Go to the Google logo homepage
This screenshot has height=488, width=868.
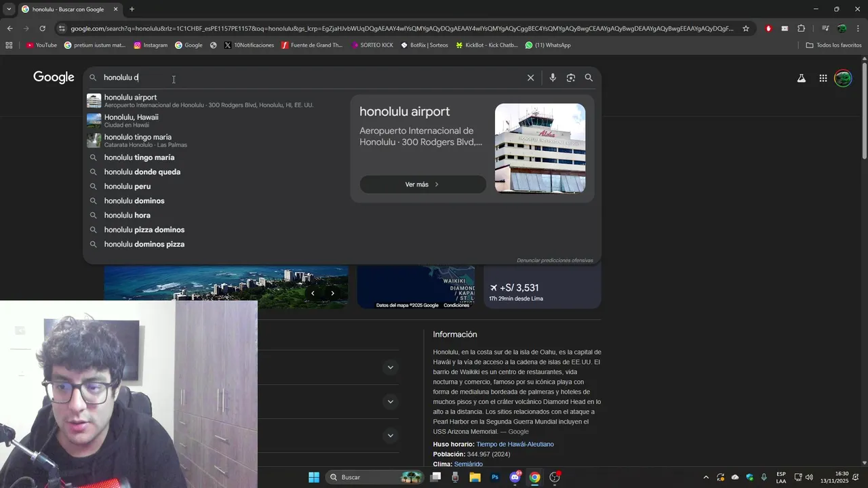[54, 77]
